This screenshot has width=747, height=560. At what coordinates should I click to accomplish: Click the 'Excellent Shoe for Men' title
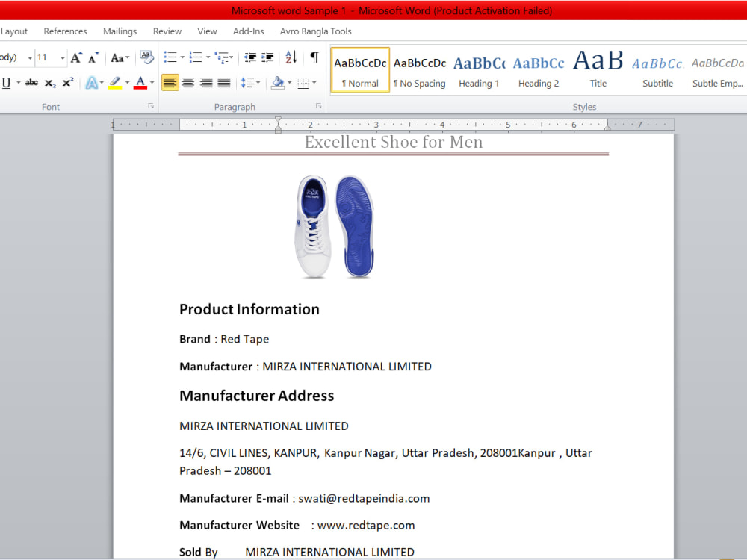coord(394,142)
